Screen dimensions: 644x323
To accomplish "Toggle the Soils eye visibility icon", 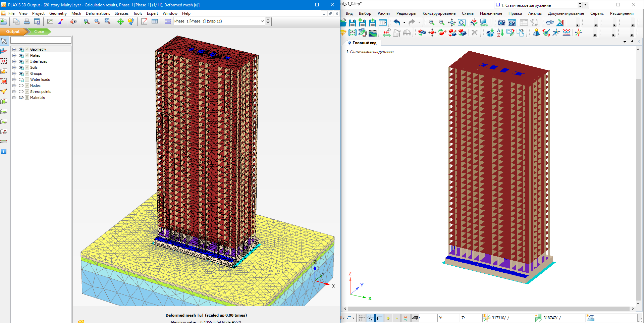I will pyautogui.click(x=21, y=67).
